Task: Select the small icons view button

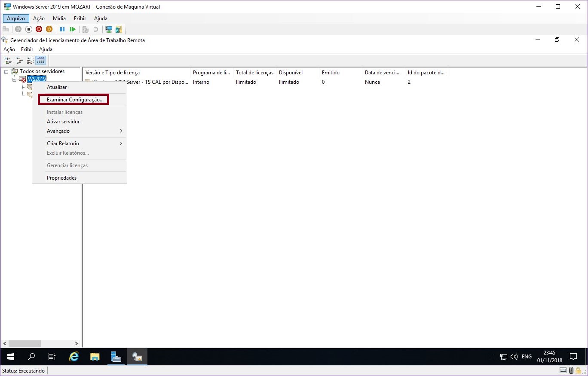Action: (x=19, y=60)
